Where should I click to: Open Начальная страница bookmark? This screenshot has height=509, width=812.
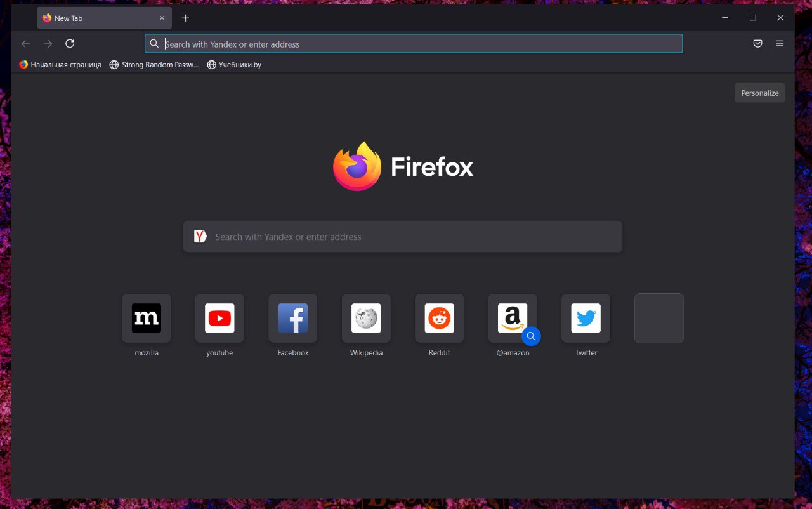[x=60, y=65]
